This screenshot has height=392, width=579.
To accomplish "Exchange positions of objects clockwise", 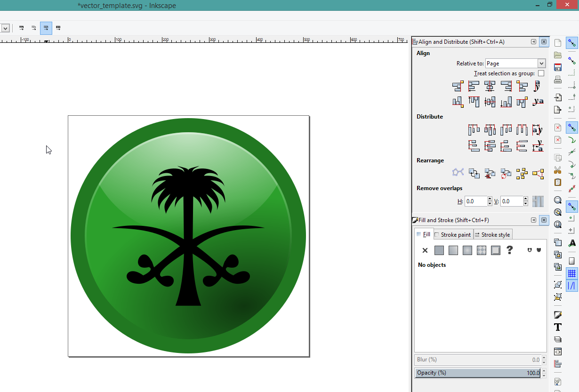I will tap(506, 173).
